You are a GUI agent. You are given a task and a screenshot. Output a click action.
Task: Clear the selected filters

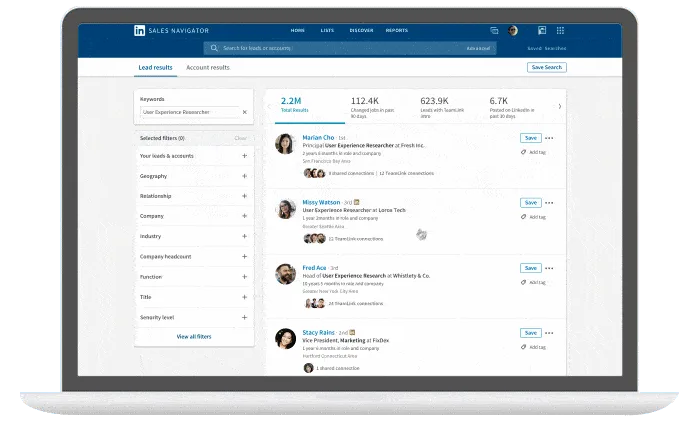(x=241, y=138)
